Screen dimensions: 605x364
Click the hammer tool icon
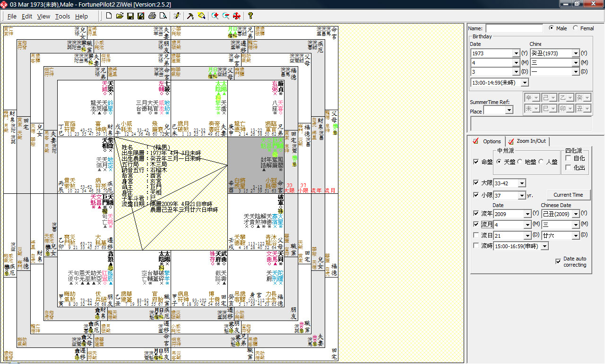(190, 16)
